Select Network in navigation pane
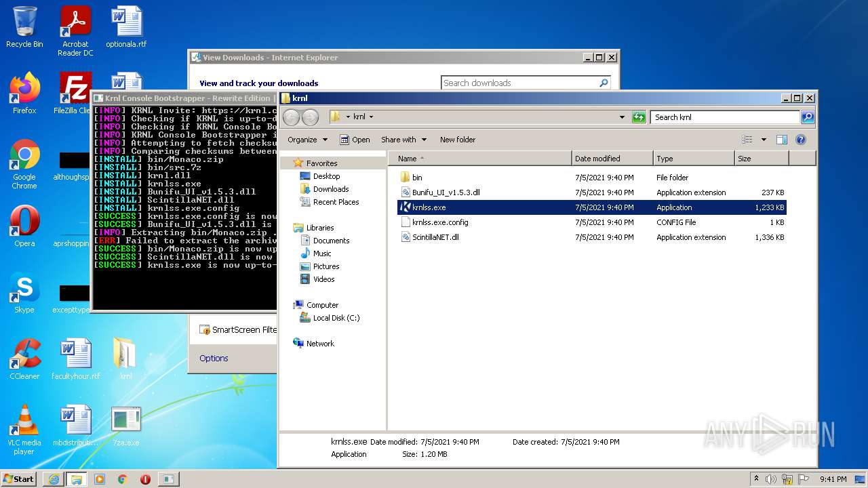The height and width of the screenshot is (488, 868). (x=320, y=344)
